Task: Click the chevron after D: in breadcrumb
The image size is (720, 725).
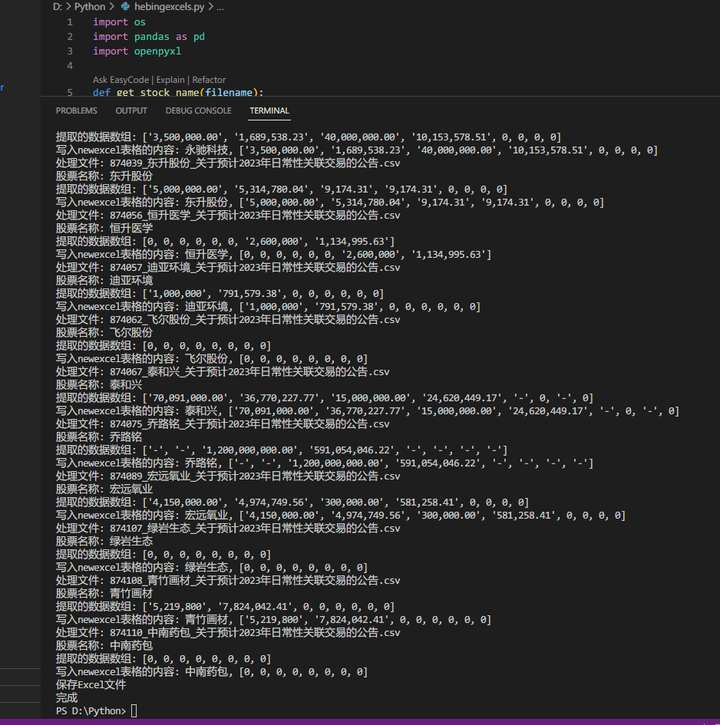Action: point(68,6)
